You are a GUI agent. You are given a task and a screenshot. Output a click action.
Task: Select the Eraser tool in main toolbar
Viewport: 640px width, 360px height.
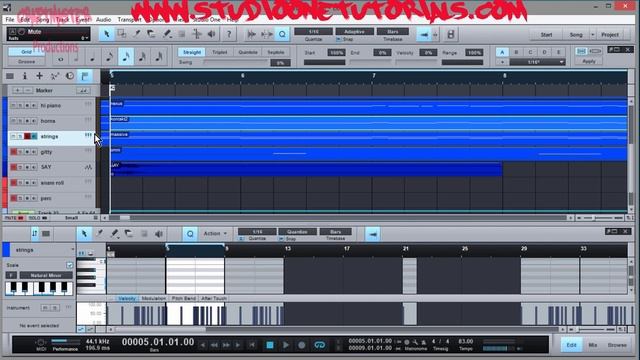click(151, 34)
